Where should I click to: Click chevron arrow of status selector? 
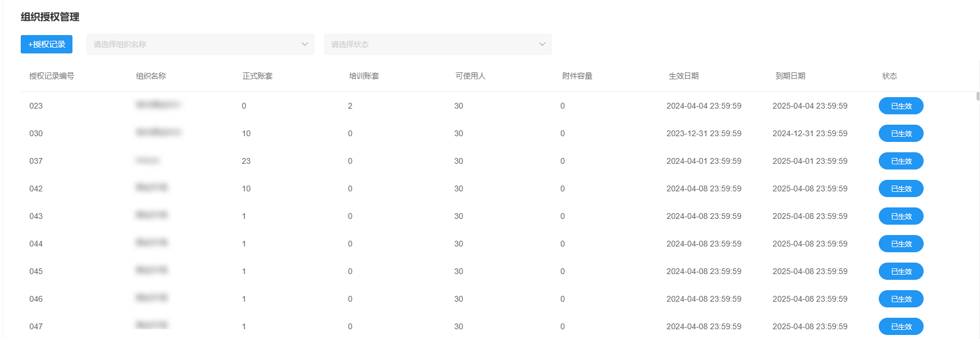click(542, 44)
